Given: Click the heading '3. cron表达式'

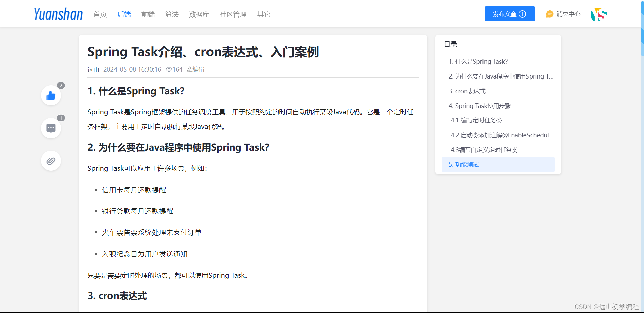Looking at the screenshot, I should pyautogui.click(x=117, y=296).
